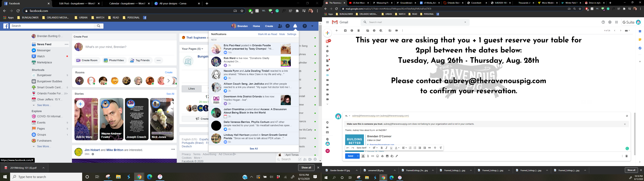Open Wayne Andrew Fowks story

[112, 119]
